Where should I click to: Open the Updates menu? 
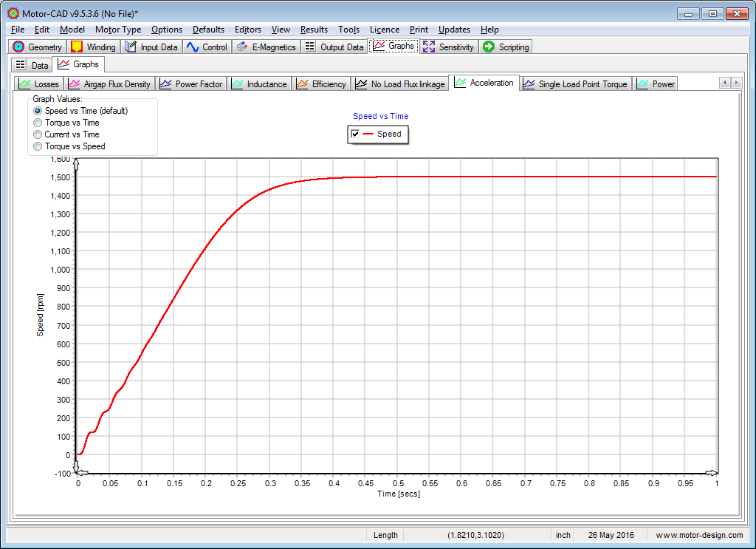454,30
